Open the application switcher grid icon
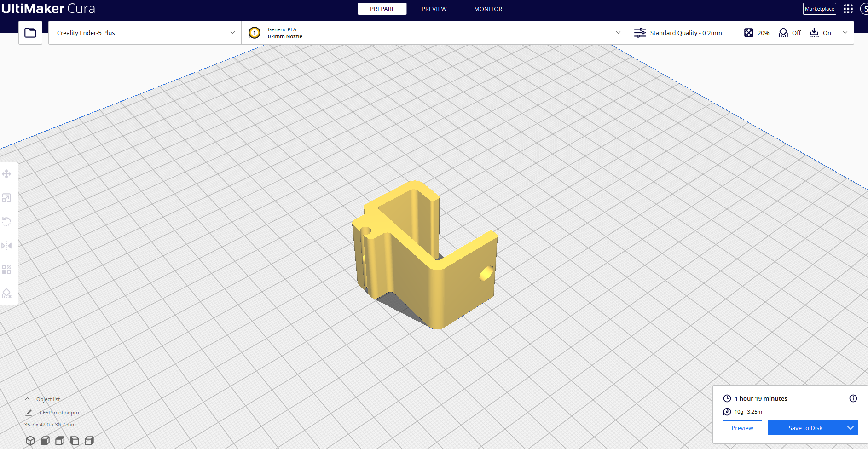 pyautogui.click(x=848, y=9)
